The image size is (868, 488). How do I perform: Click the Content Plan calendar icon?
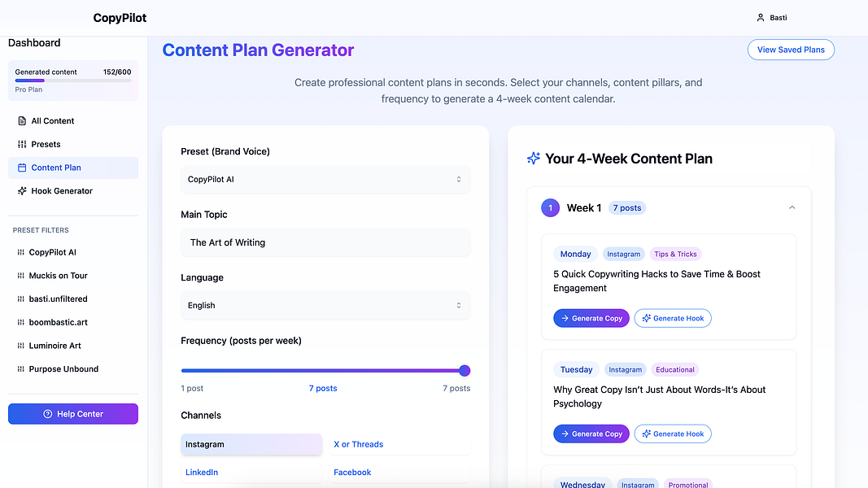22,168
